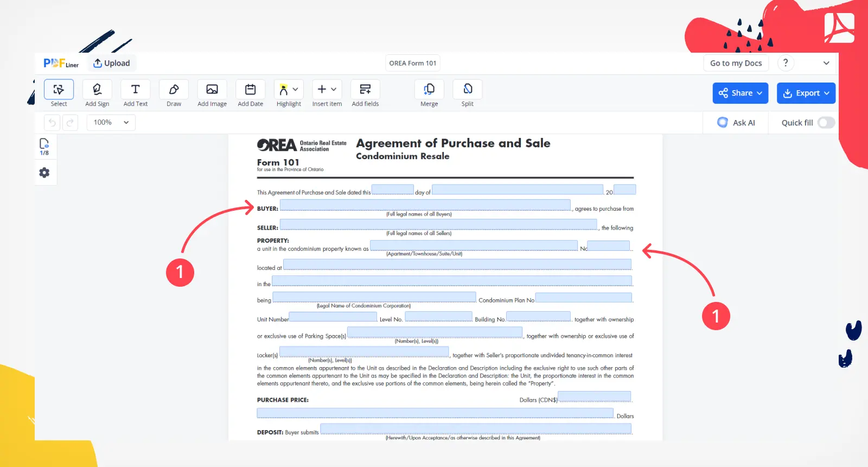Click the Locker(s) number field

(x=364, y=352)
